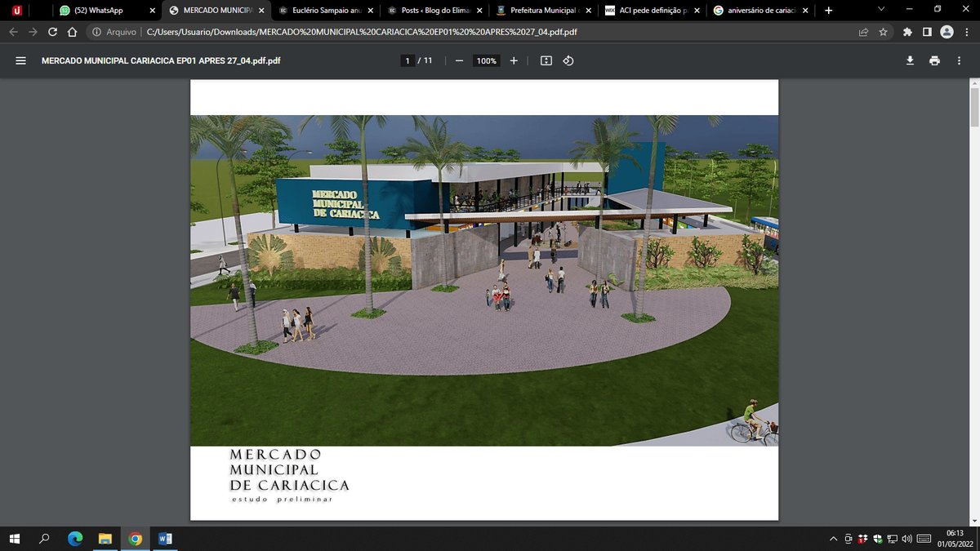Open the Chrome extensions puzzle icon
980x551 pixels.
pyautogui.click(x=907, y=33)
